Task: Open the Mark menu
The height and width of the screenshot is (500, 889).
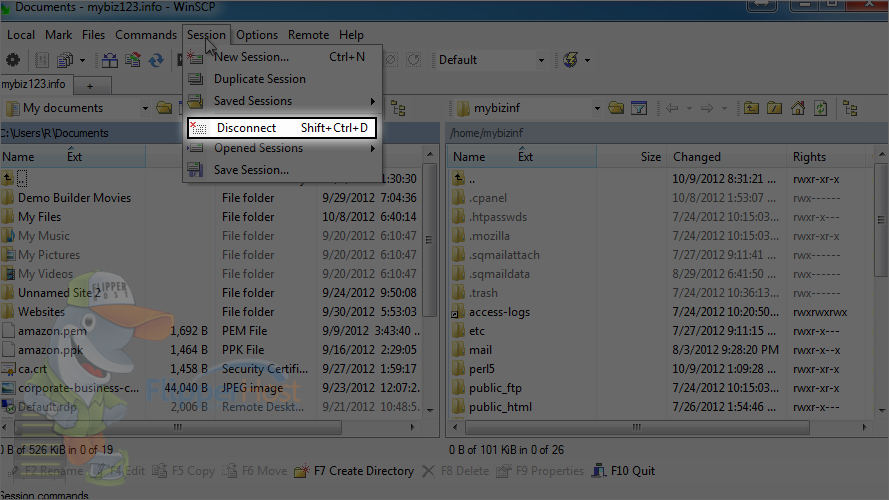Action: (x=58, y=35)
